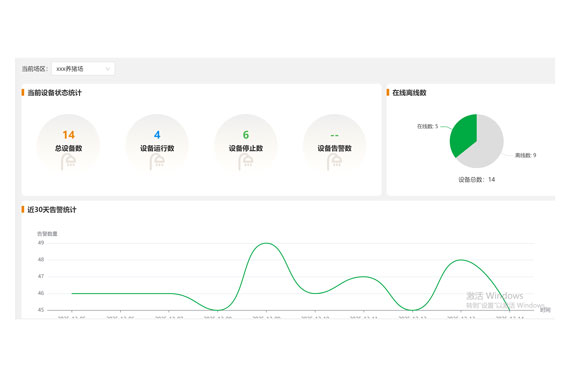Click the 当前设备状态统计 panel title

[x=55, y=93]
